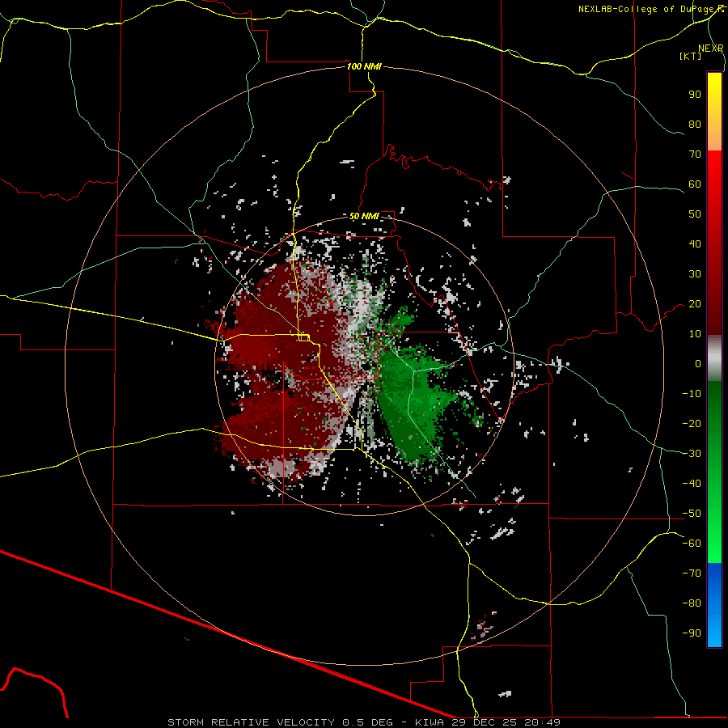Viewport: 728px width, 728px height.
Task: Click the -40 value on the velocity scale
Action: [692, 484]
